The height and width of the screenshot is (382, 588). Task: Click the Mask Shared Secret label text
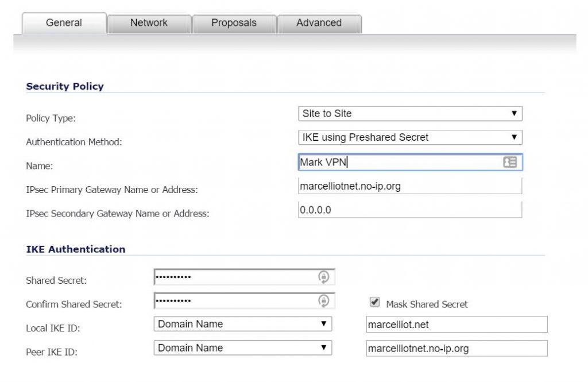(x=427, y=304)
